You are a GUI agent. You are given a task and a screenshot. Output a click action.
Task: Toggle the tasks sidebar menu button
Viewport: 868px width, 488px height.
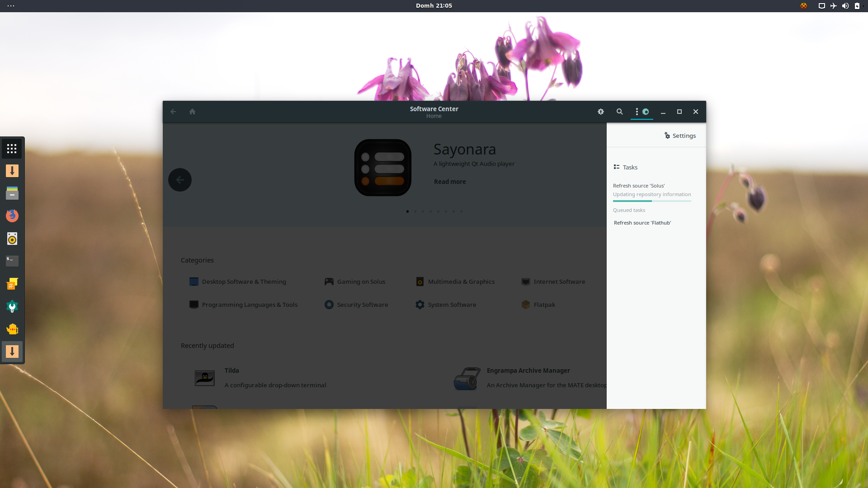[x=642, y=112]
